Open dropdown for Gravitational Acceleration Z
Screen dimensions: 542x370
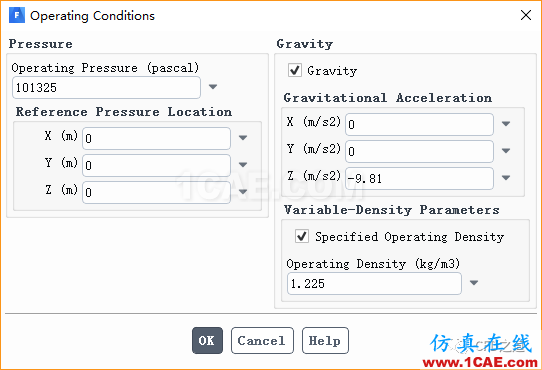(x=506, y=178)
